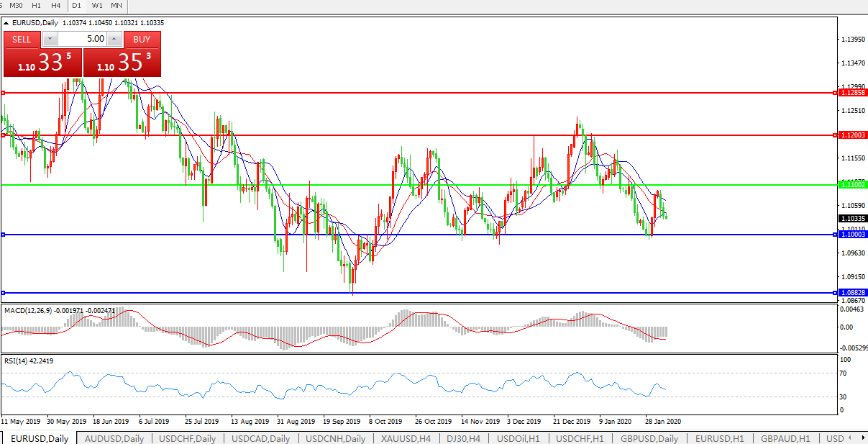Viewport: 868px width, 444px height.
Task: Open the XAUUSD,H4 chart tab
Action: coord(406,438)
